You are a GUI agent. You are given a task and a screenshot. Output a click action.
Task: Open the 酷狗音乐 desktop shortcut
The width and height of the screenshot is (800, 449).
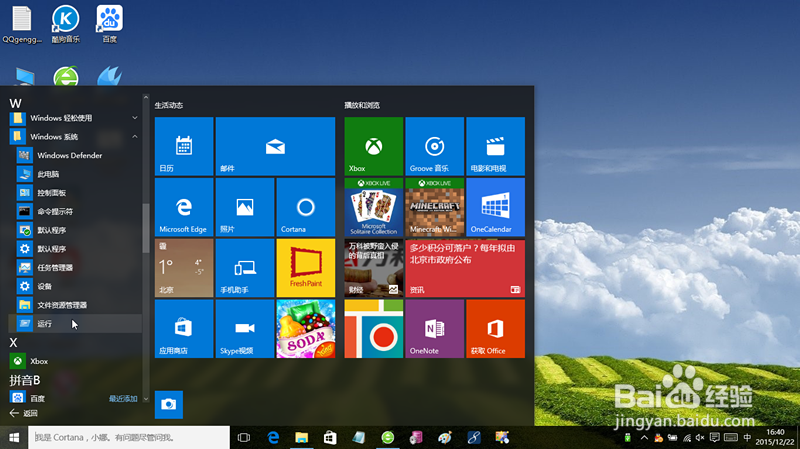coord(66,24)
